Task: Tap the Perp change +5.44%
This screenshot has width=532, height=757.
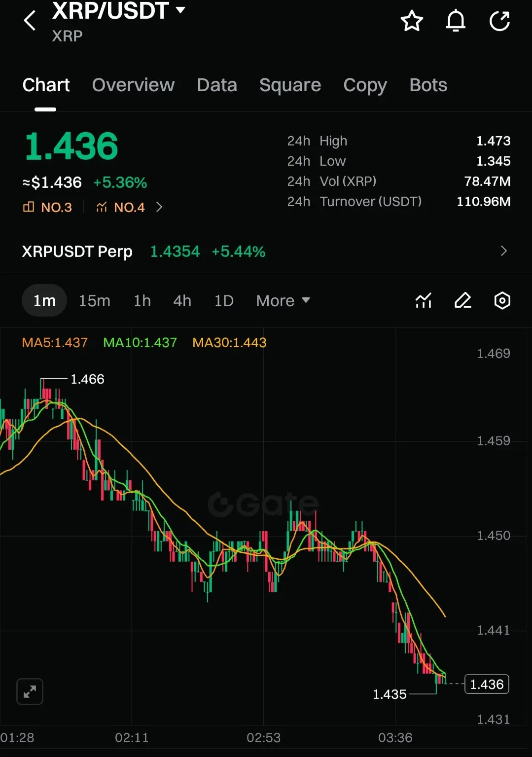Action: pos(239,252)
